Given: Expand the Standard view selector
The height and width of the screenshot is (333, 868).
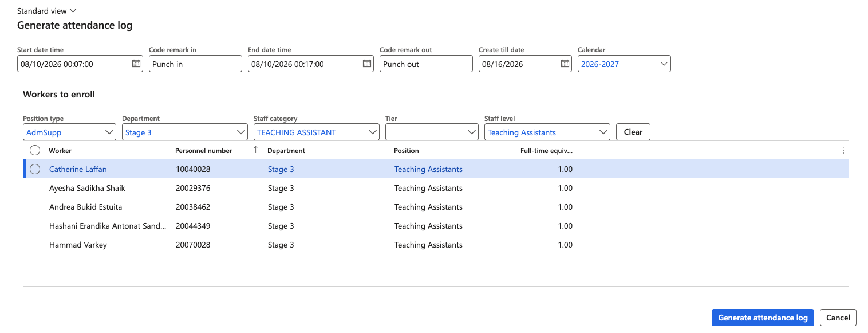Looking at the screenshot, I should click(47, 11).
